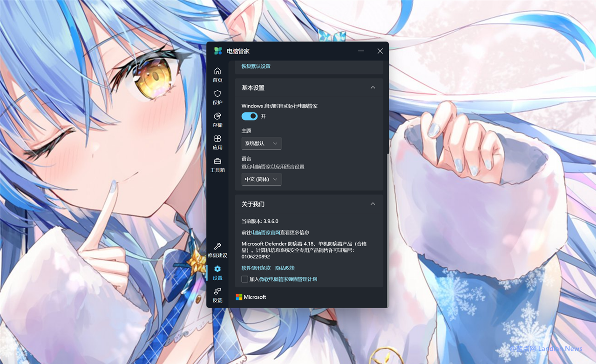Image resolution: width=596 pixels, height=364 pixels.
Task: Click 恢复默认设置 link
Action: [x=256, y=66]
